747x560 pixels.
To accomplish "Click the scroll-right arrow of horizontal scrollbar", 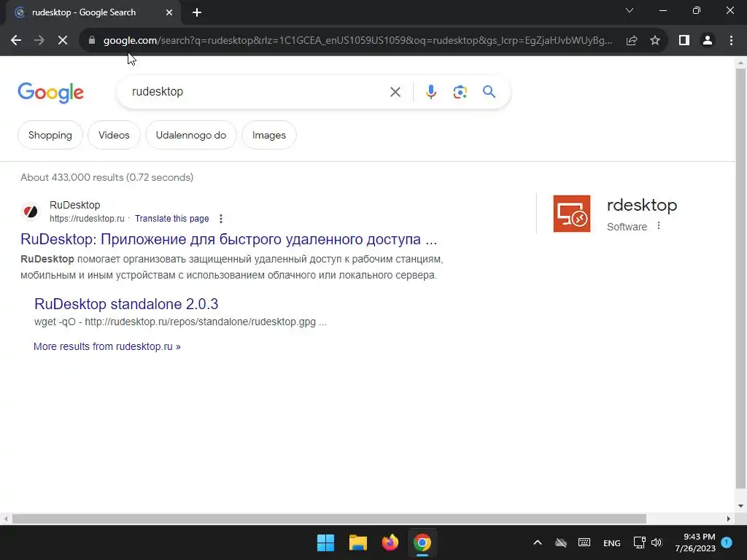I will [729, 518].
